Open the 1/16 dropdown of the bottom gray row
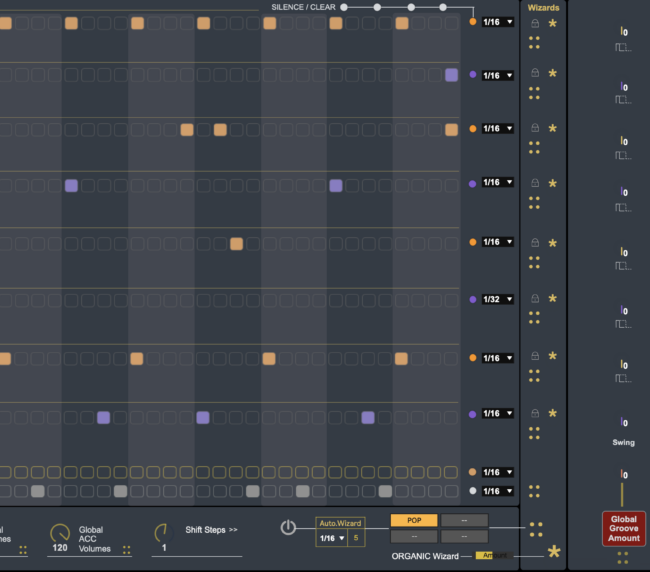 [498, 491]
